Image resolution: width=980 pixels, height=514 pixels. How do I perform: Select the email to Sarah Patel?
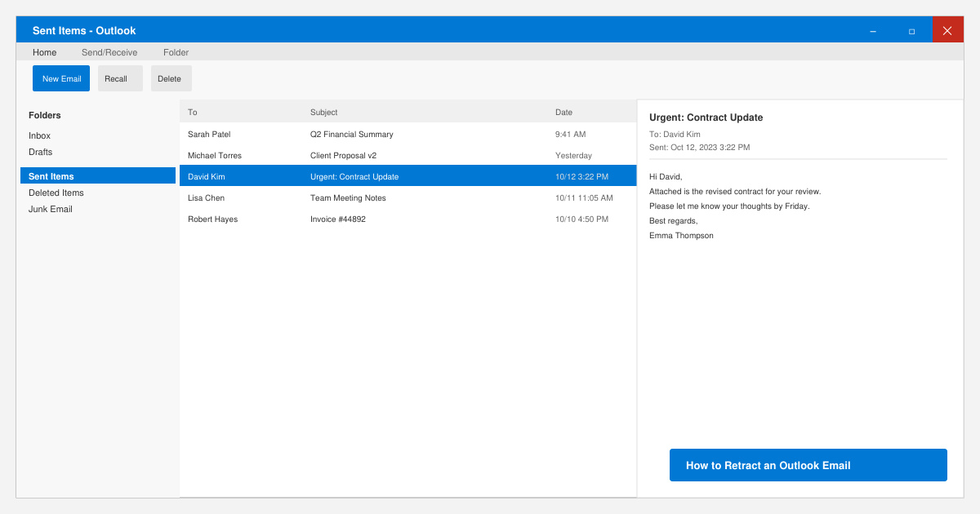coord(408,134)
